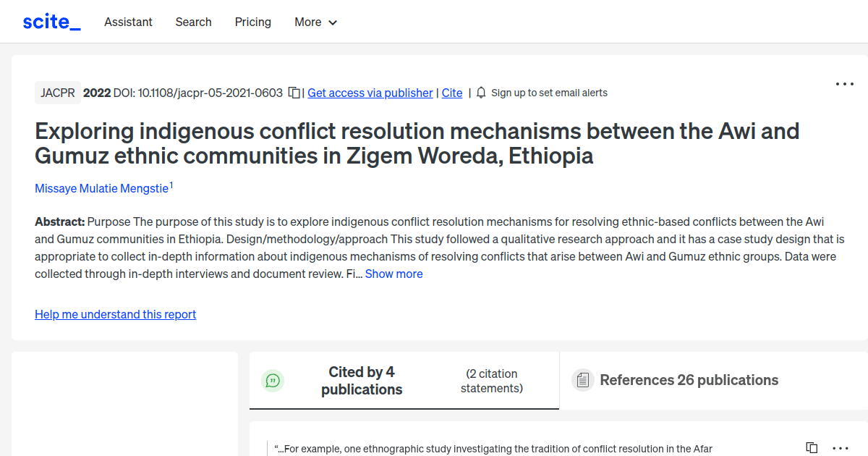Switch to References 26 publications tab
Image resolution: width=868 pixels, height=456 pixels.
(689, 380)
